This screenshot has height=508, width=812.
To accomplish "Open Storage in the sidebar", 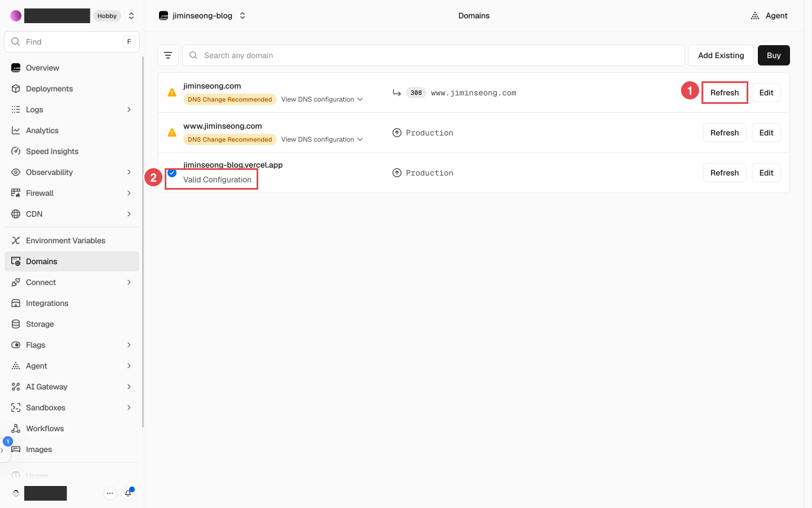I will [72, 324].
